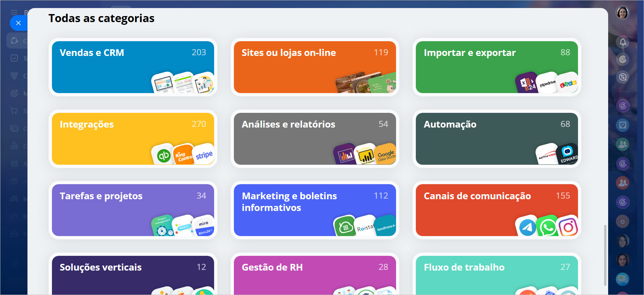Click the vertical scrollbar of the panel
The width and height of the screenshot is (644, 295).
click(605, 255)
